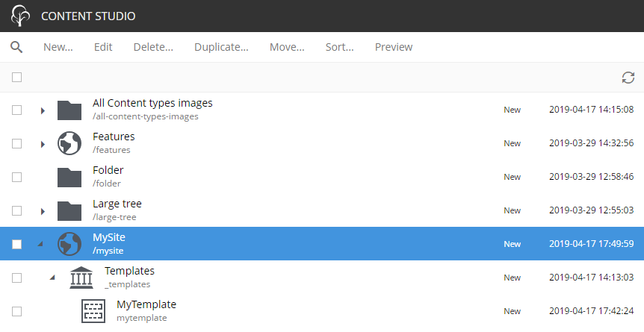Click the refresh icon
Image resolution: width=644 pixels, height=332 pixels.
click(x=628, y=77)
